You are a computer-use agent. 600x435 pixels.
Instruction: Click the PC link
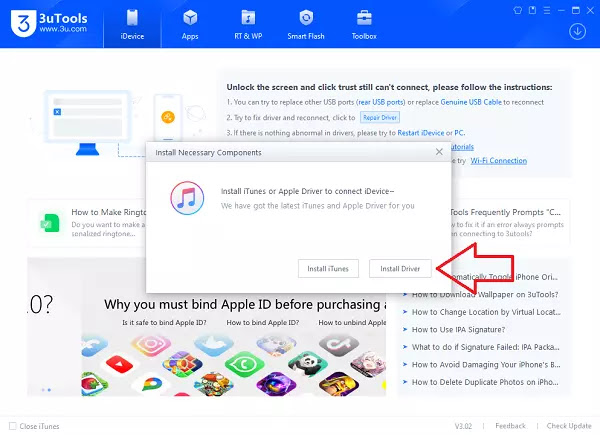(459, 133)
